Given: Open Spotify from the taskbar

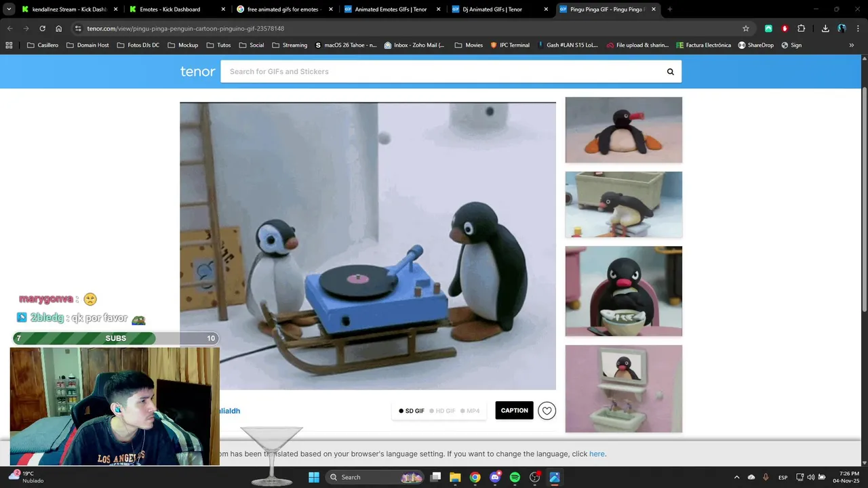Looking at the screenshot, I should 515,477.
